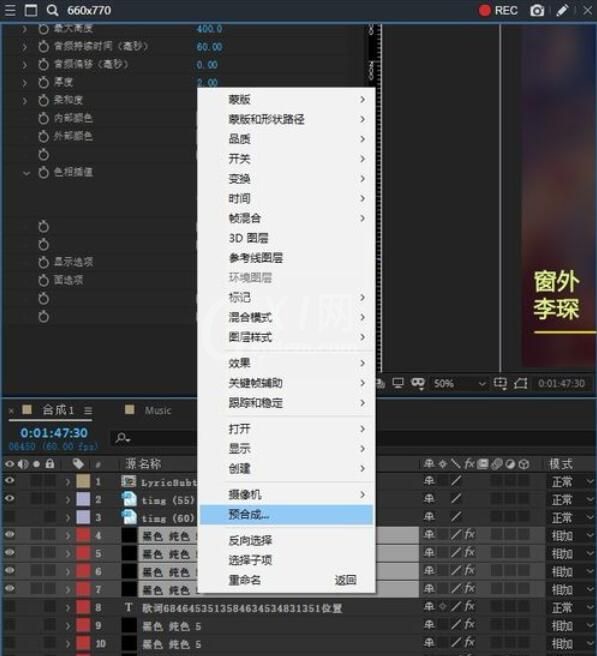The image size is (597, 656).
Task: Take a screenshot with the camera icon
Action: click(x=537, y=10)
